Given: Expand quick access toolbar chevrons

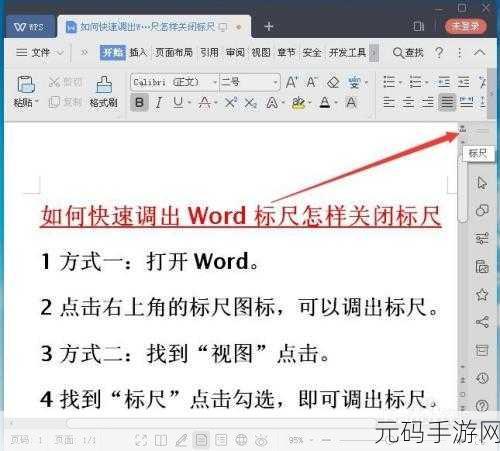Looking at the screenshot, I should (x=84, y=53).
